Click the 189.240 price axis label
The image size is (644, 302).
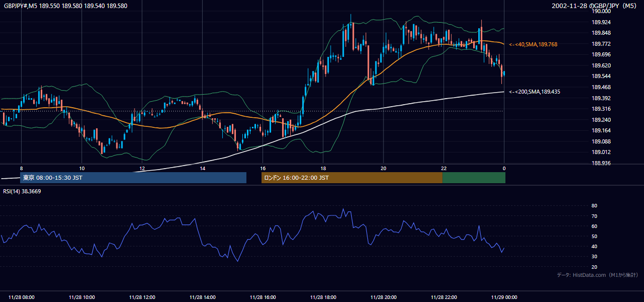click(601, 120)
